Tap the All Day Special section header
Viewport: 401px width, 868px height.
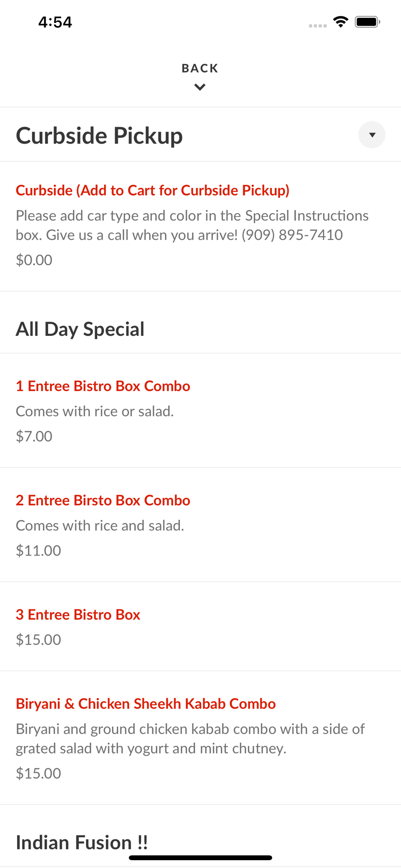coord(80,329)
